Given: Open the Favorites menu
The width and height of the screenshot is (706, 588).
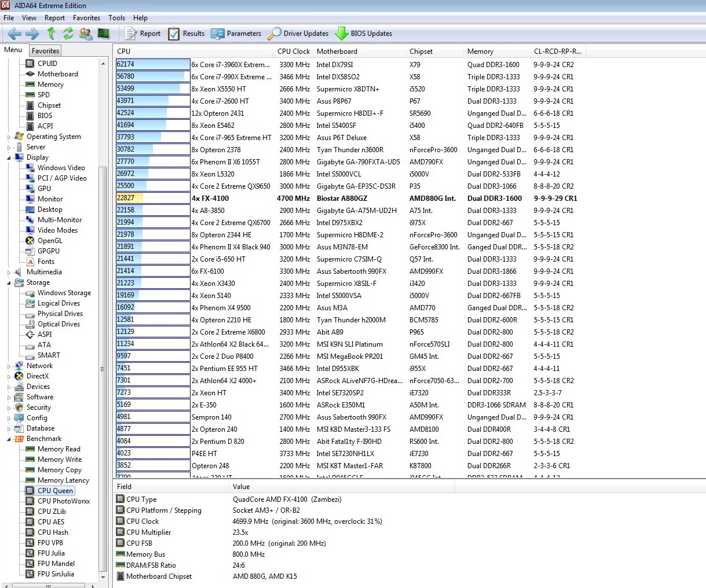Looking at the screenshot, I should coord(86,18).
